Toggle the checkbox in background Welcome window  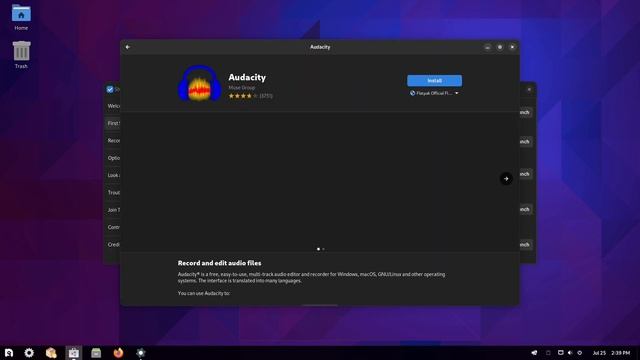click(110, 89)
